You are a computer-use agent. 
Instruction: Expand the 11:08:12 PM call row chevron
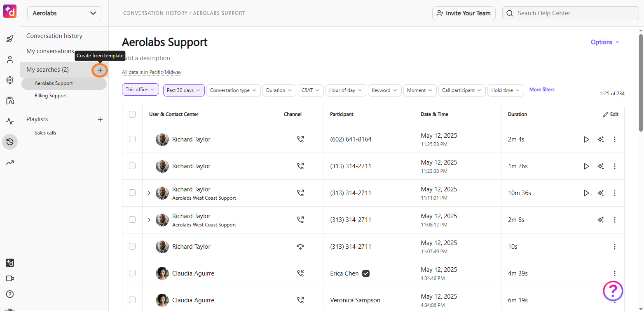[149, 220]
